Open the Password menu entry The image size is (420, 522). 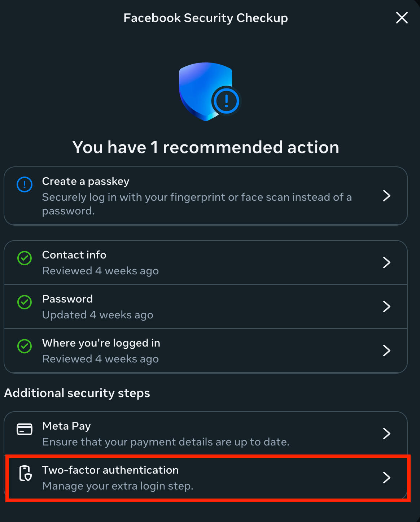[x=67, y=299]
